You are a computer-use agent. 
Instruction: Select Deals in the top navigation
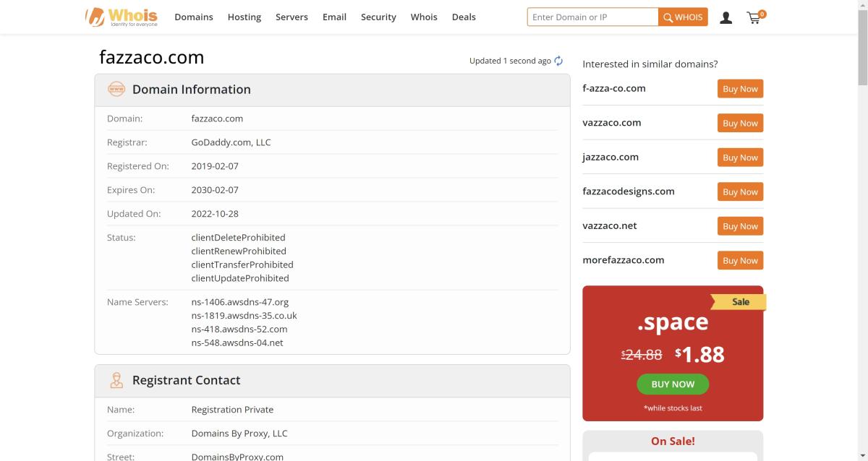(x=464, y=17)
